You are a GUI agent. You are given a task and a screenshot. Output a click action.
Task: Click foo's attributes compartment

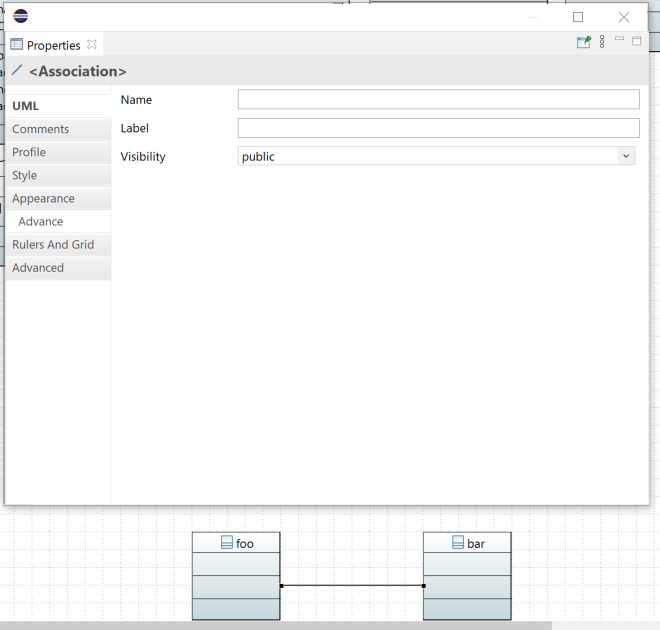coord(236,564)
